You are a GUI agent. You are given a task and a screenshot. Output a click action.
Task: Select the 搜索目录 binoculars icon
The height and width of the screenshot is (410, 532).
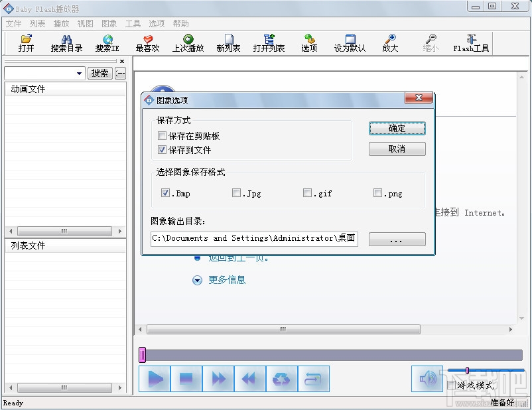click(66, 43)
